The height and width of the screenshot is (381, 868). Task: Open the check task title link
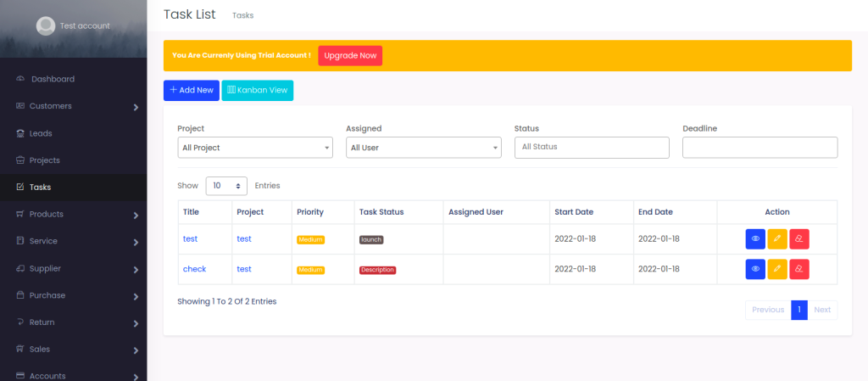tap(194, 269)
